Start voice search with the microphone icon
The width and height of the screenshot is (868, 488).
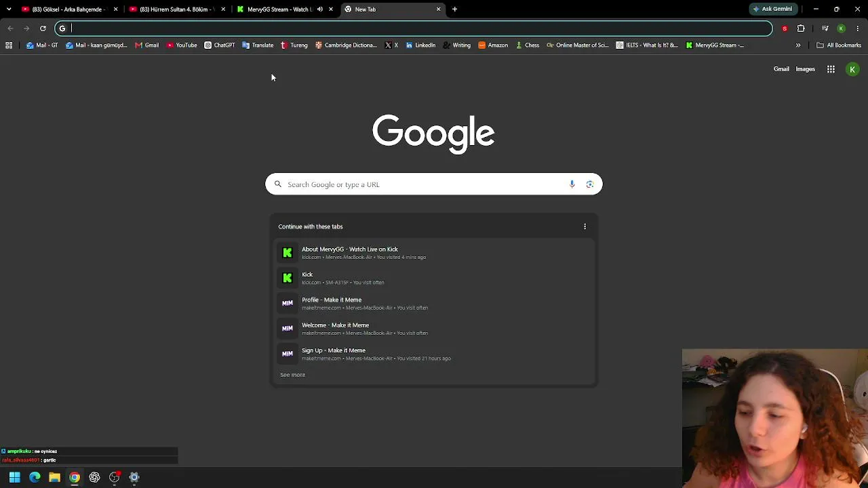pyautogui.click(x=572, y=184)
